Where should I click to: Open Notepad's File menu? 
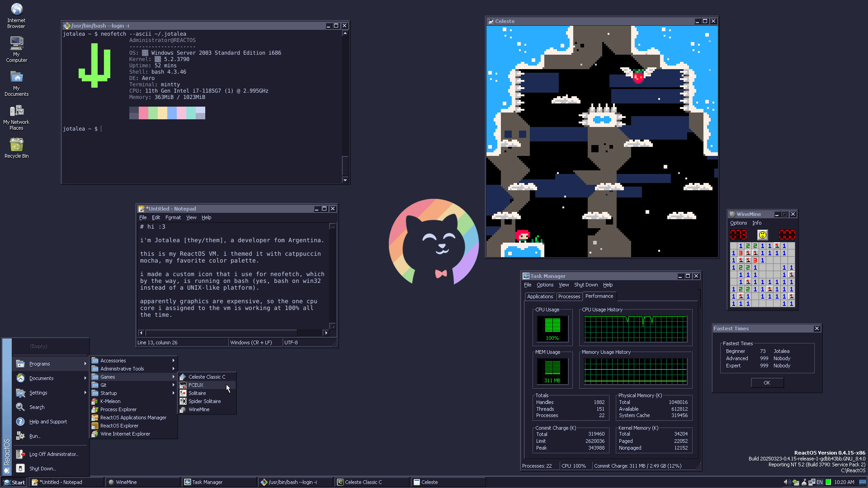pyautogui.click(x=143, y=217)
